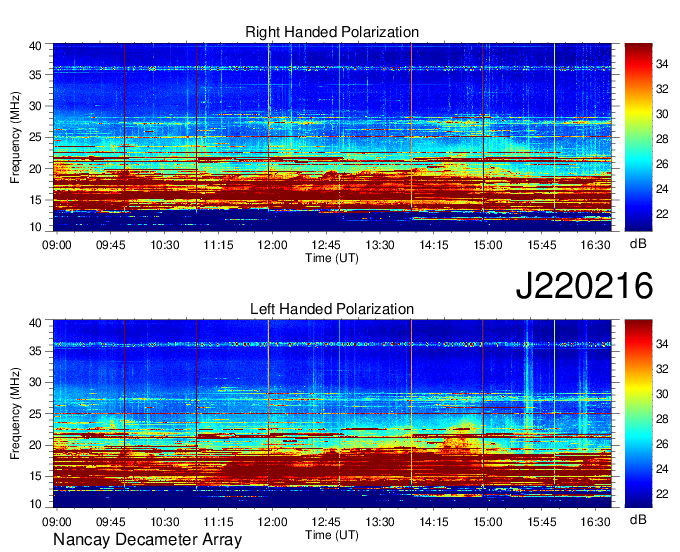Click "28" value on Right Handed color scale
The width and height of the screenshot is (680, 552).
pos(662,139)
